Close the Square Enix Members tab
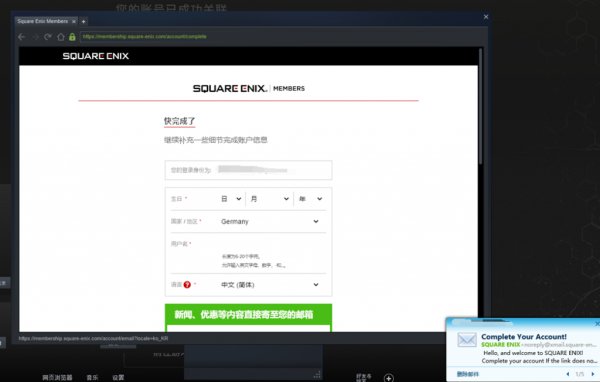The height and width of the screenshot is (382, 600). point(74,21)
